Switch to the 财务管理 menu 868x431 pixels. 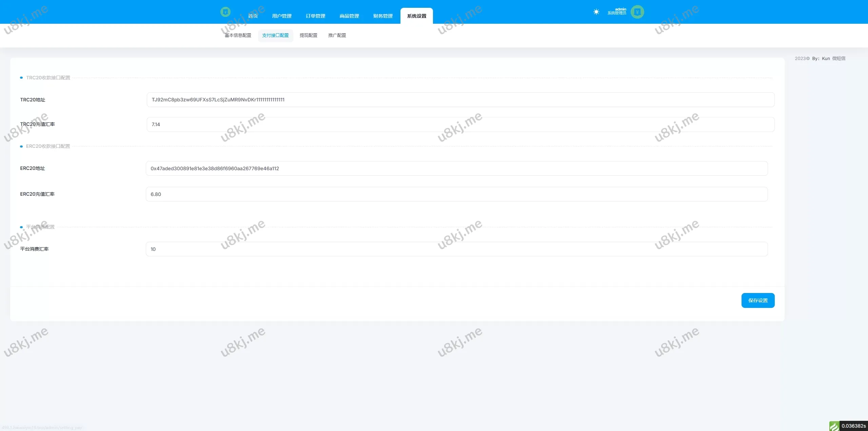pyautogui.click(x=383, y=16)
